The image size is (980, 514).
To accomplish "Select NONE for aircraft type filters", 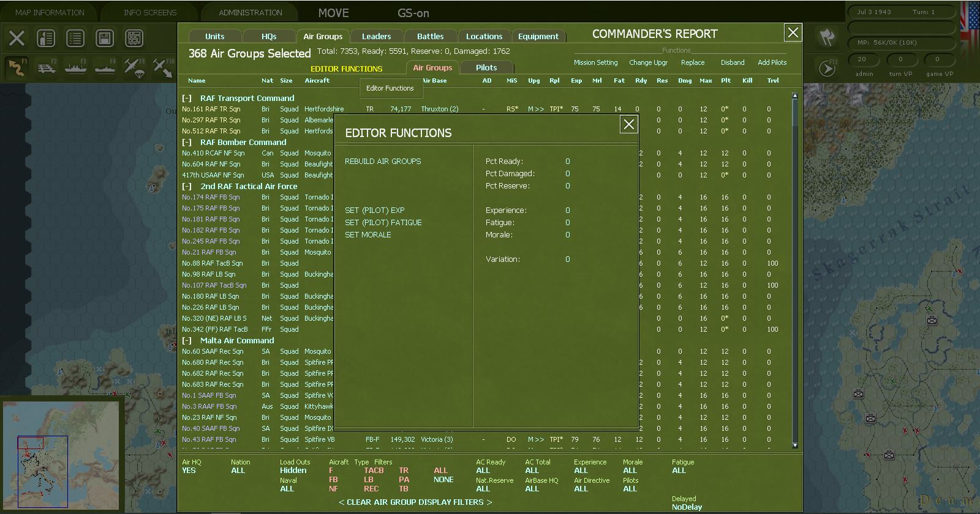I will point(443,480).
